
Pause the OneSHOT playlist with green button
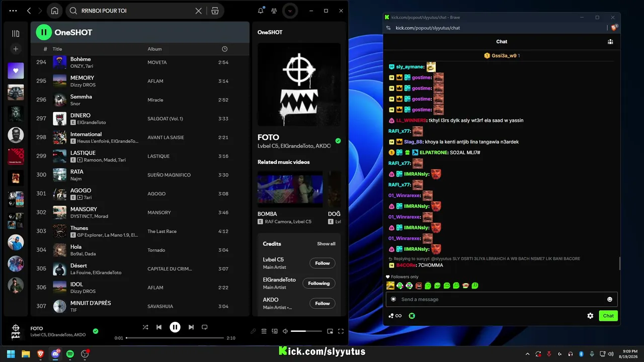click(44, 32)
